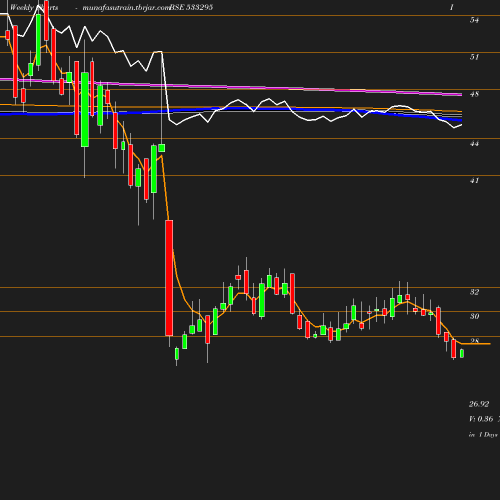Click the V: 0.36 volume readout

(x=481, y=419)
